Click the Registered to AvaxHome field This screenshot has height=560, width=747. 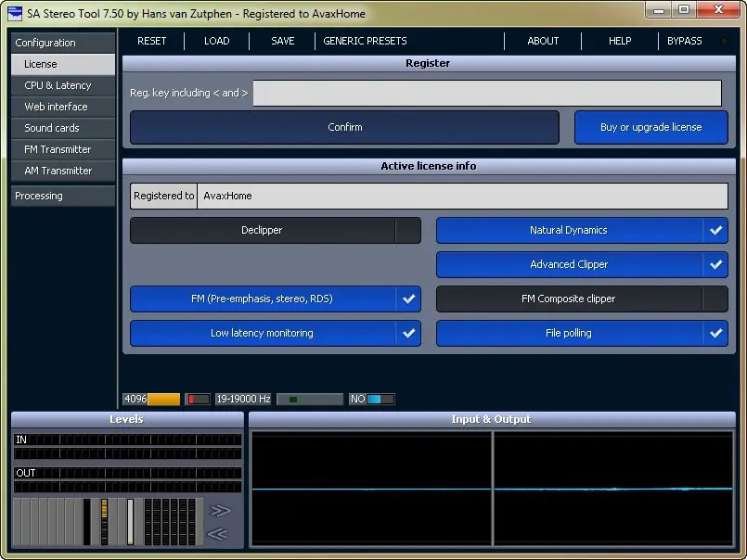[x=430, y=197]
